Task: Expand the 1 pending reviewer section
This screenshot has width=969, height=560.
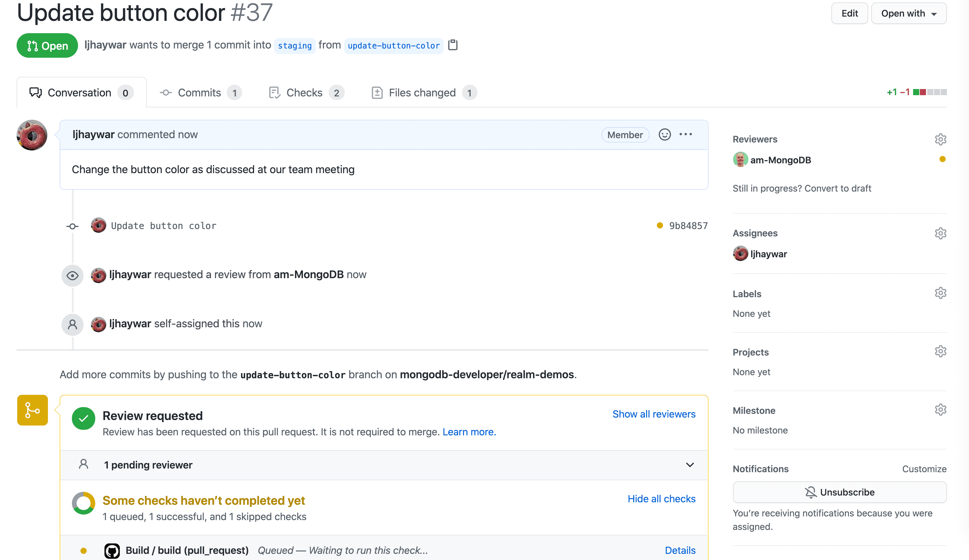Action: 690,465
